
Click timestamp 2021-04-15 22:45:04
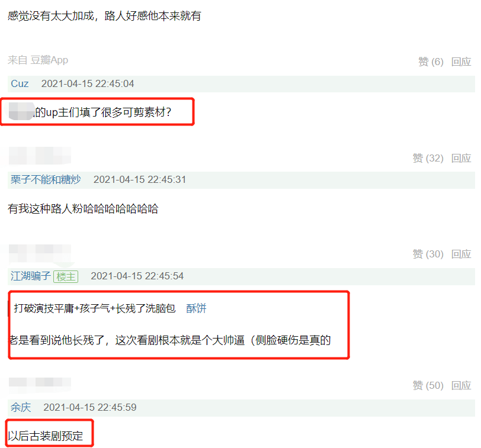coord(88,83)
